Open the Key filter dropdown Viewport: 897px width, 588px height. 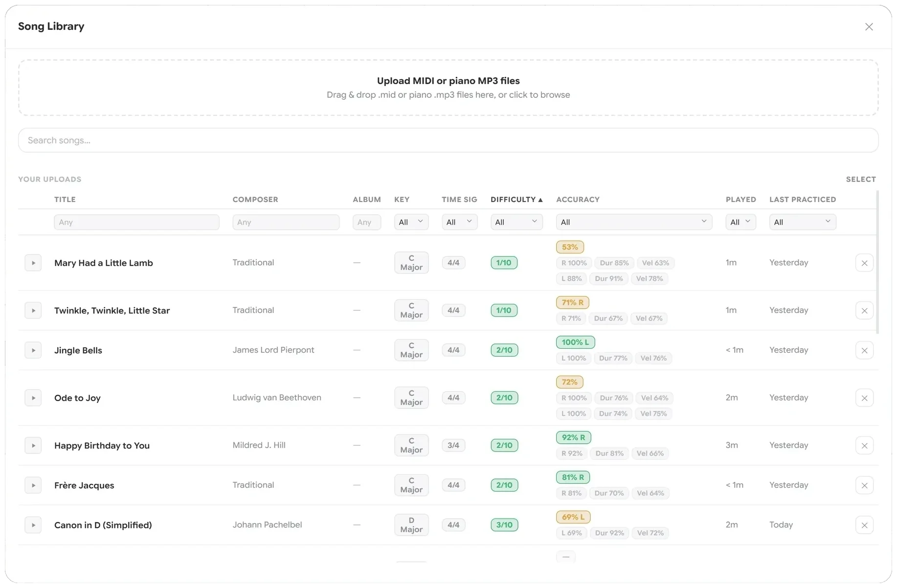[x=411, y=222]
